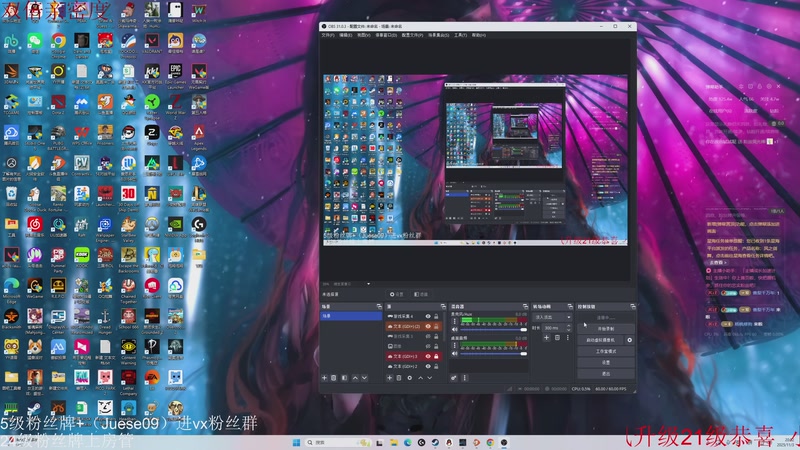Adjust the 桌面音频 volume slider
The width and height of the screenshot is (800, 450).
[493, 354]
